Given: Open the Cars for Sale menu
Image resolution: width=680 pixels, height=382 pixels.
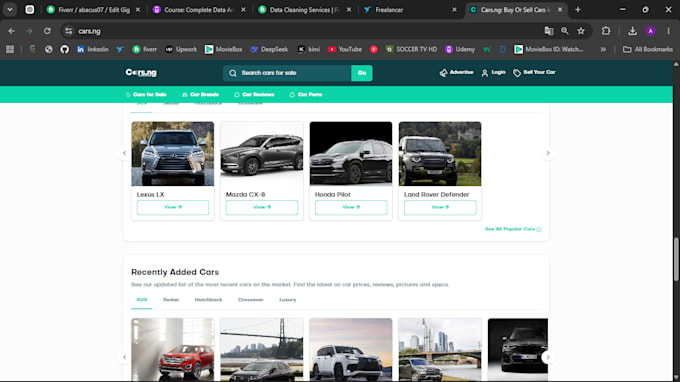Looking at the screenshot, I should coord(146,95).
